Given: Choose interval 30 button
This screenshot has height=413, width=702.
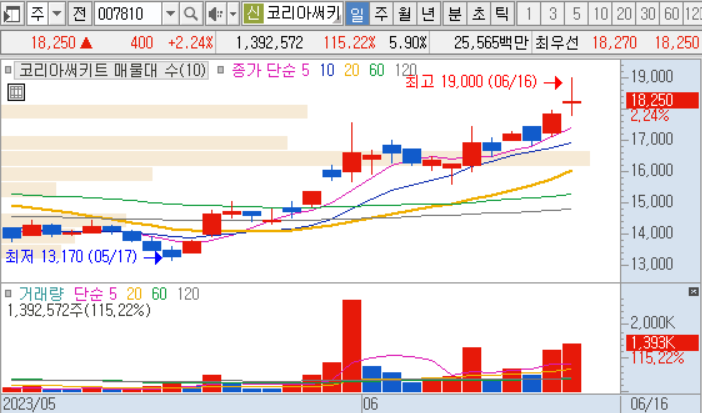Looking at the screenshot, I should (x=647, y=13).
